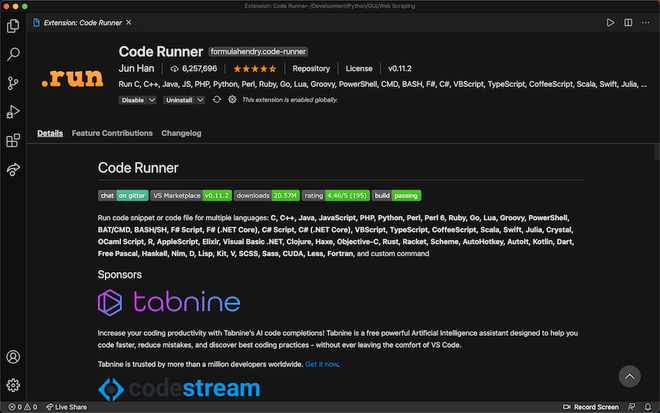Open the Search view in activity bar
This screenshot has width=660, height=413.
[13, 54]
